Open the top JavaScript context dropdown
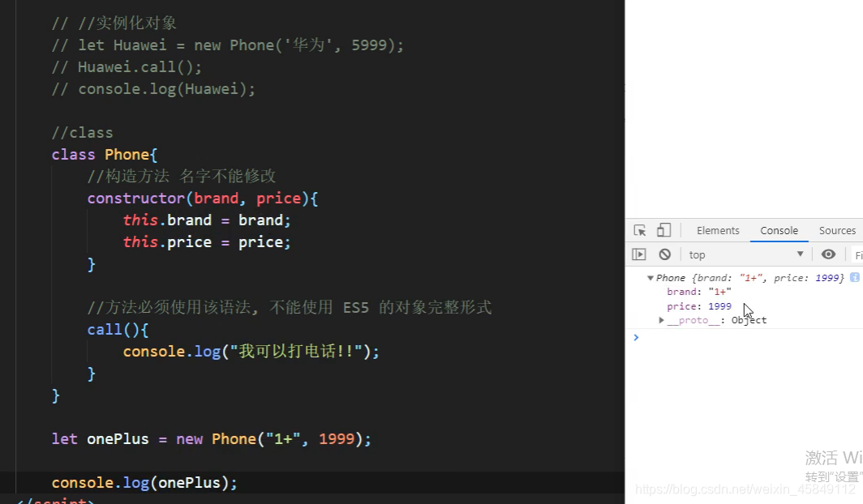This screenshot has width=863, height=504. (745, 254)
